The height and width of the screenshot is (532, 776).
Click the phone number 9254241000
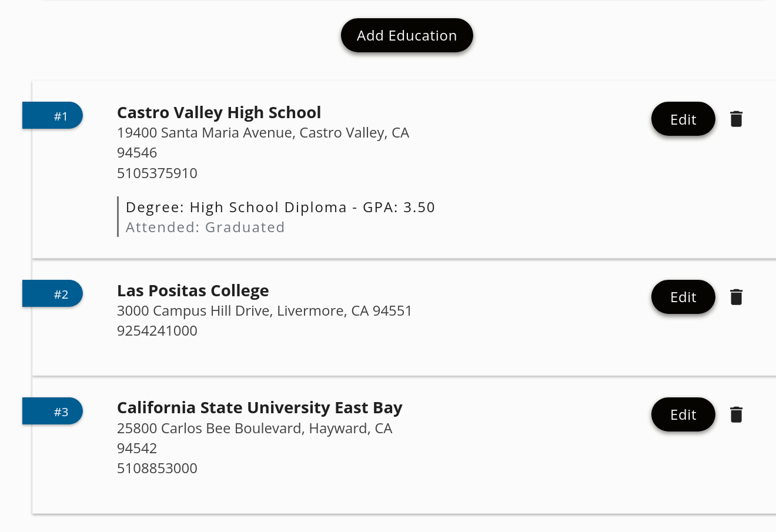tap(157, 330)
